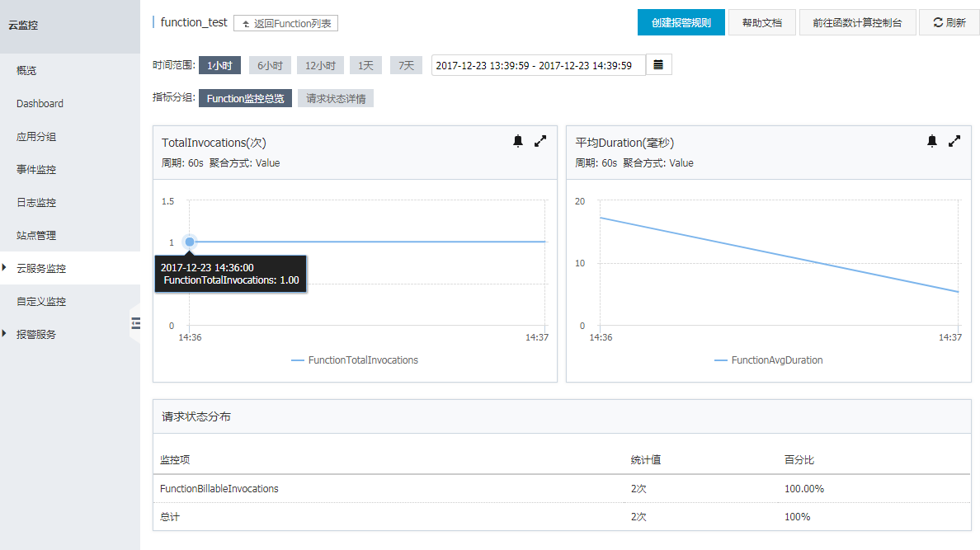Click the date range input field
The height and width of the screenshot is (550, 980).
pyautogui.click(x=538, y=65)
